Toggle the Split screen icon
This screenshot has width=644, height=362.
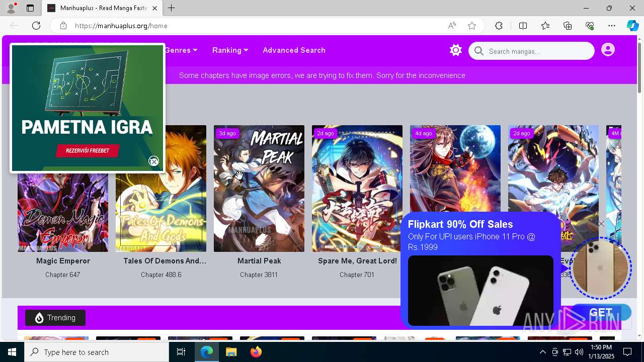(523, 26)
